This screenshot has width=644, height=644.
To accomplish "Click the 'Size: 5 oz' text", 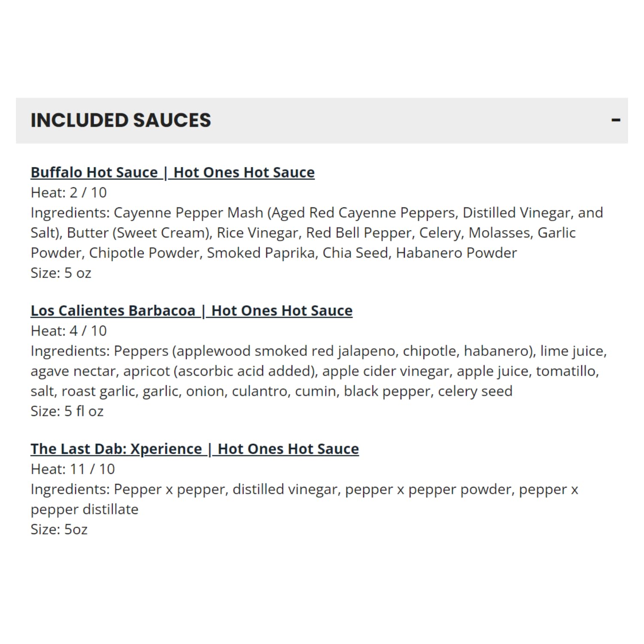I will point(61,273).
